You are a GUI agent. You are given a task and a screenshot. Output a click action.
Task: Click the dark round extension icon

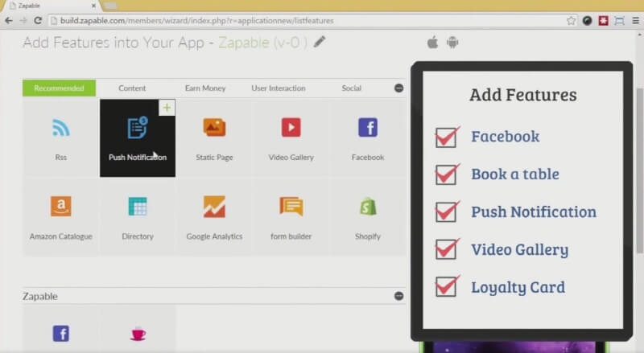point(588,21)
